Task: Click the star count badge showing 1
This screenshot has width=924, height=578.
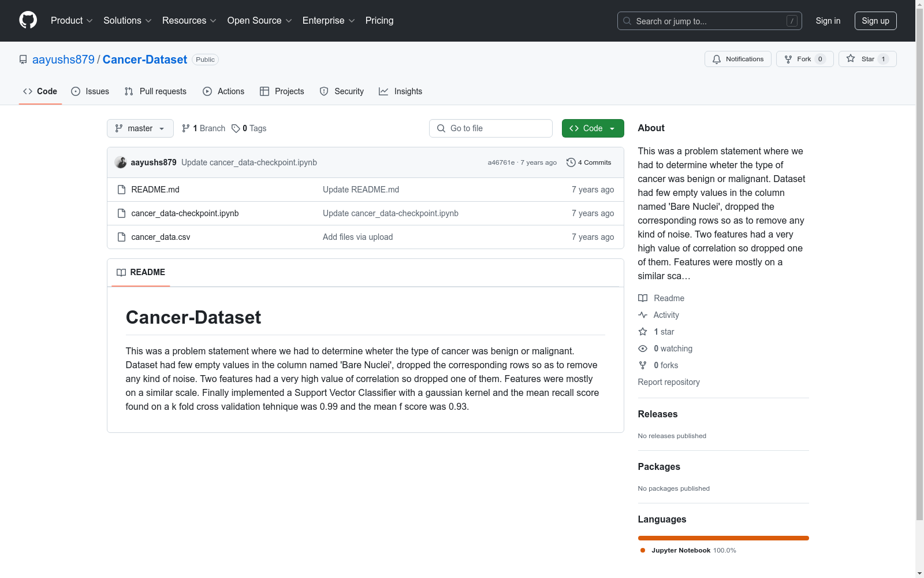Action: pyautogui.click(x=883, y=59)
